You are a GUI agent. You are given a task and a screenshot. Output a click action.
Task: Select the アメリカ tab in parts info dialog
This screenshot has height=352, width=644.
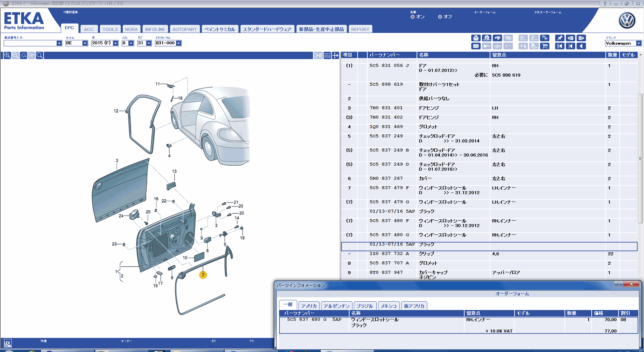[309, 306]
